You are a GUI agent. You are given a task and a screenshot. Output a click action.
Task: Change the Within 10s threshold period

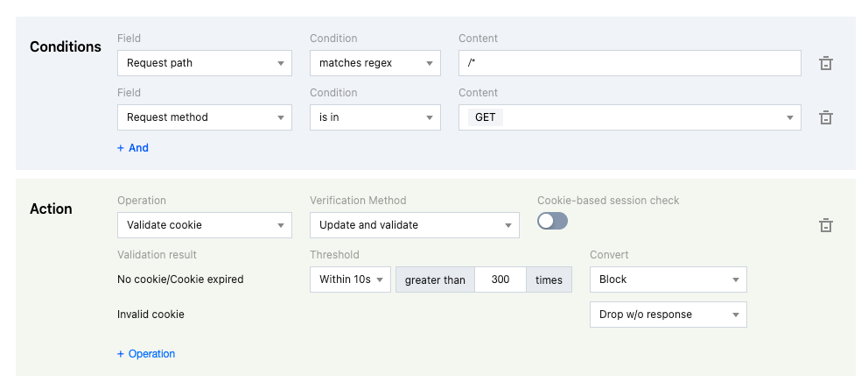point(350,279)
